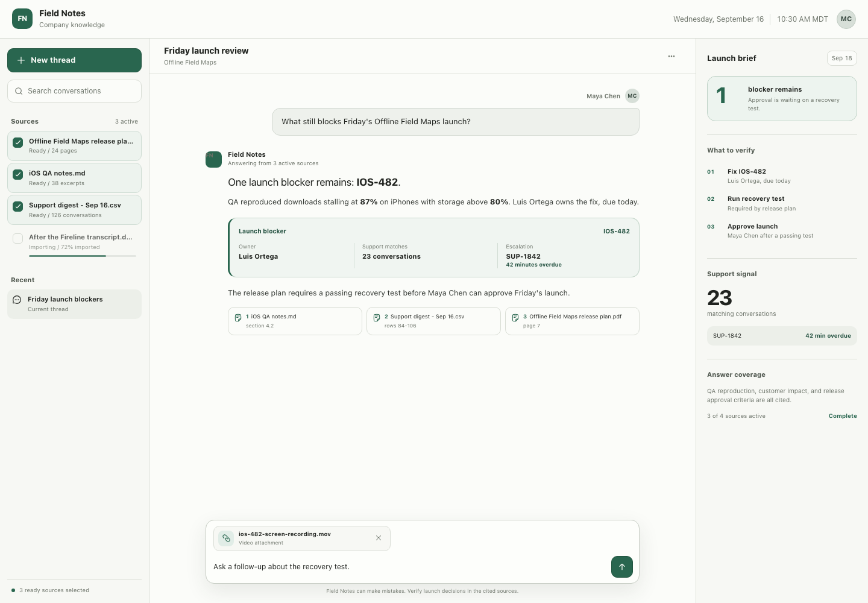Click the import progress bar at 72%
This screenshot has width=868, height=603.
pos(83,256)
